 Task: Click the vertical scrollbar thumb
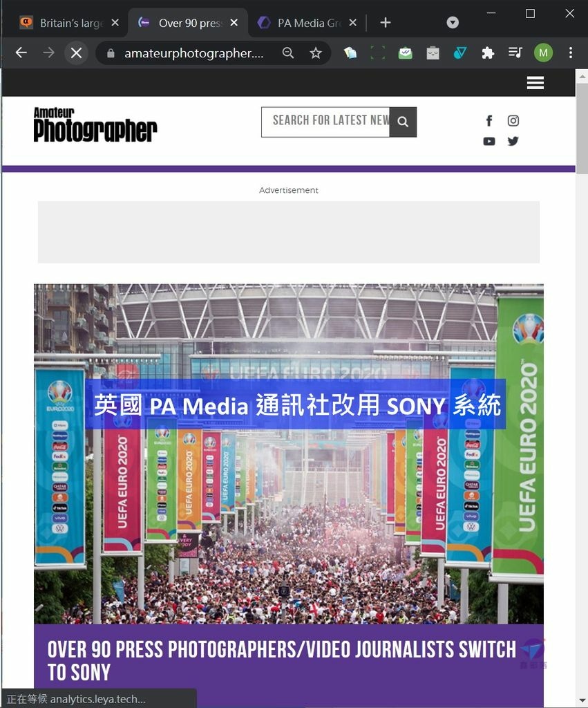582,128
